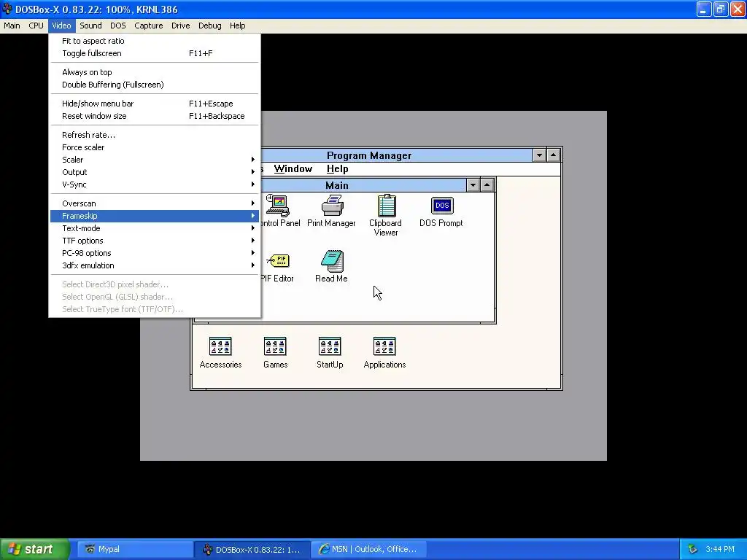
Task: Open Program Manager Help menu
Action: (x=337, y=169)
